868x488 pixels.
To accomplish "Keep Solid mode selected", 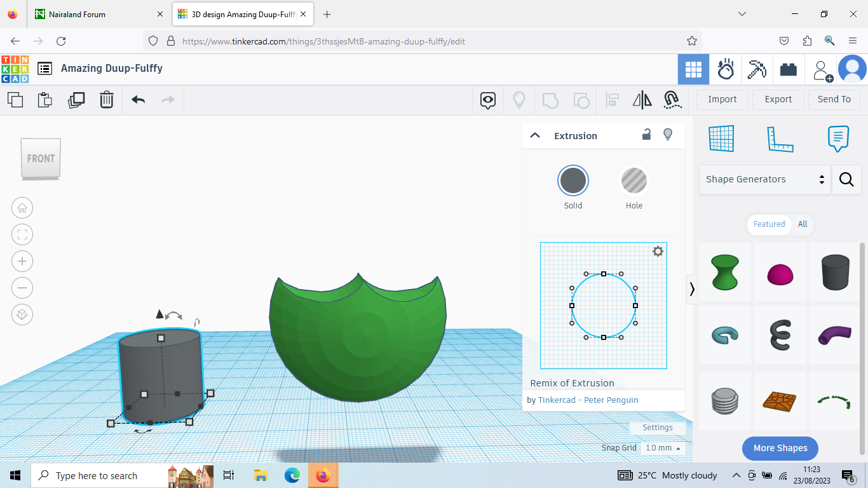I will (573, 181).
